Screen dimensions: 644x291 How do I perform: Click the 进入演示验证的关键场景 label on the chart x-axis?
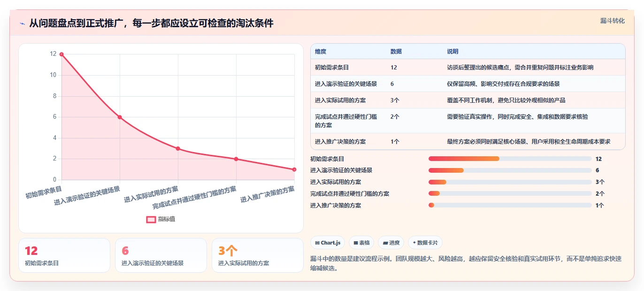pyautogui.click(x=87, y=196)
